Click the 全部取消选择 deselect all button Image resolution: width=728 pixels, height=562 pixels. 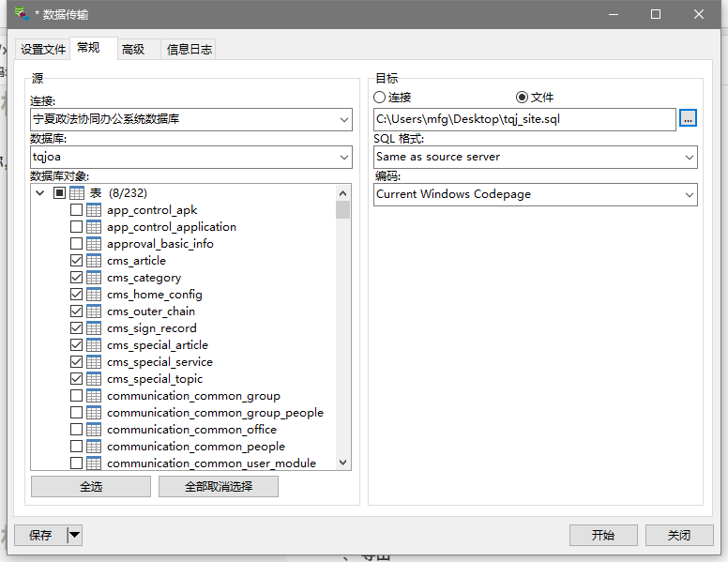click(219, 486)
